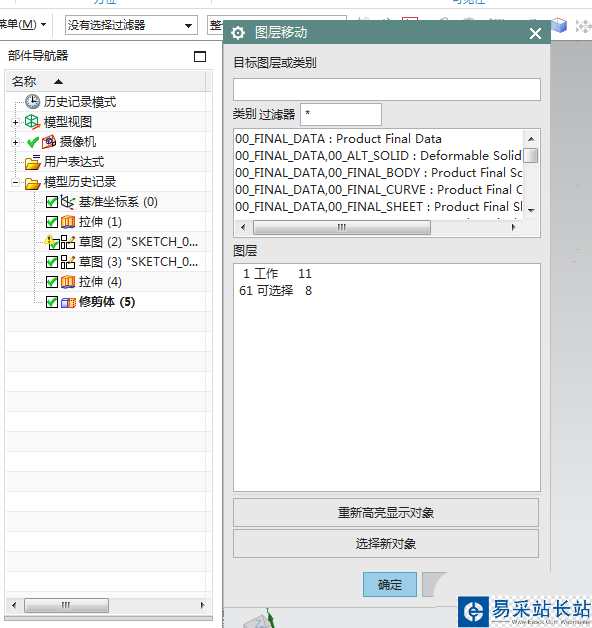The width and height of the screenshot is (592, 628).
Task: Click the 选择新对象 button
Action: (386, 543)
